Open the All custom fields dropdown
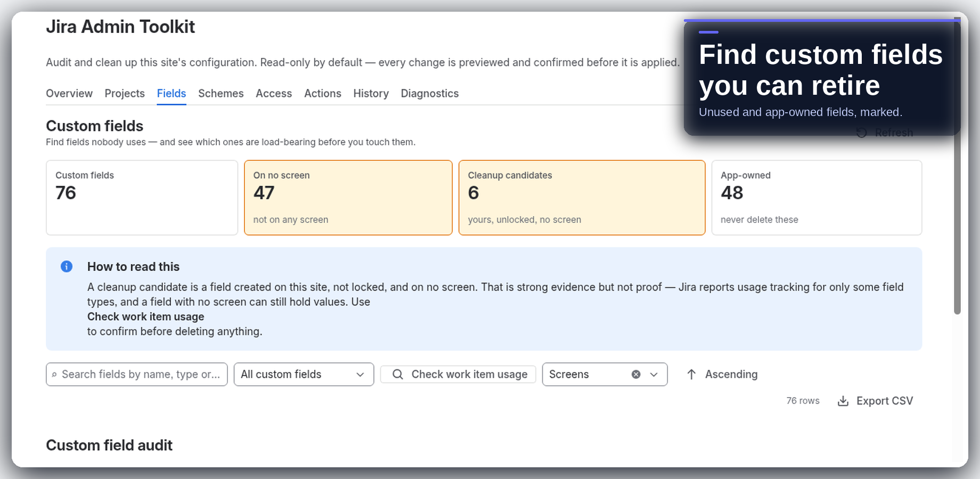 point(304,374)
